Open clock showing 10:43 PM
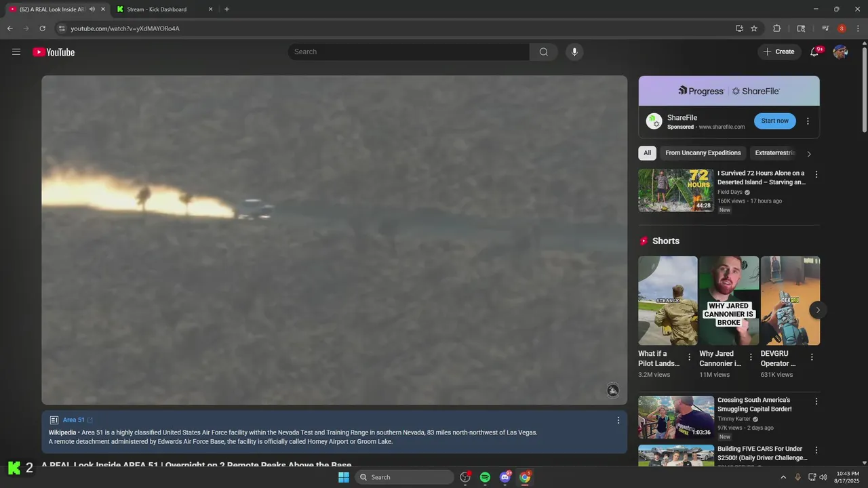Image resolution: width=868 pixels, height=488 pixels. point(847,477)
